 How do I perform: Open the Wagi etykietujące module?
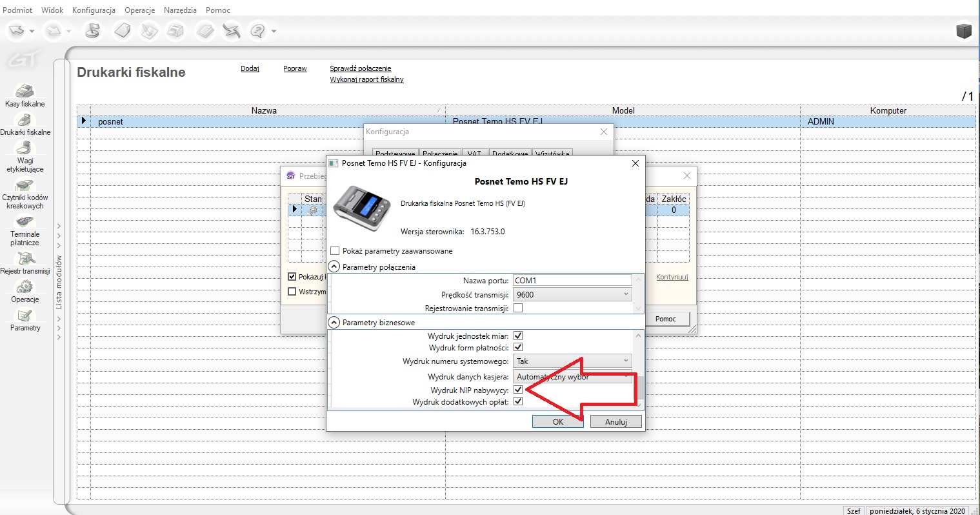[25, 157]
